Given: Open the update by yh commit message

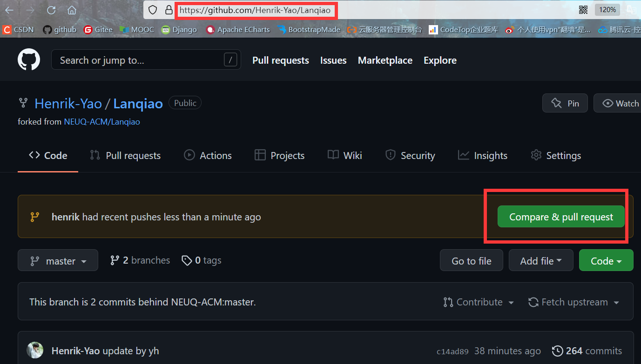Looking at the screenshot, I should point(131,351).
